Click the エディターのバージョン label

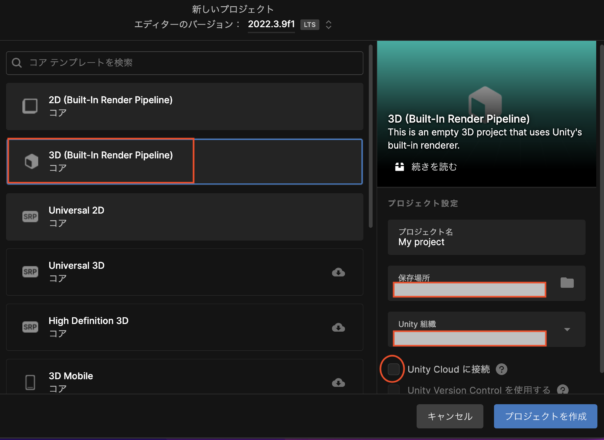(187, 24)
